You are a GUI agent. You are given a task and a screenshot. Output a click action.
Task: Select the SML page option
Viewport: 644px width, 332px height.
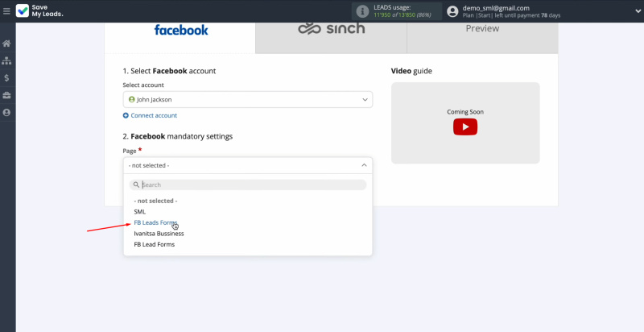point(139,212)
